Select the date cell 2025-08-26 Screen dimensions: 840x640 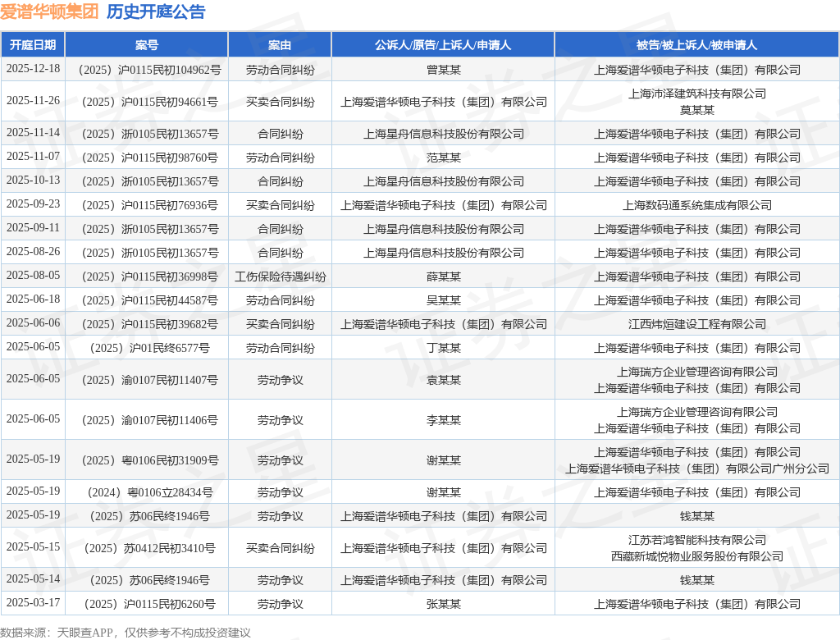(x=33, y=251)
